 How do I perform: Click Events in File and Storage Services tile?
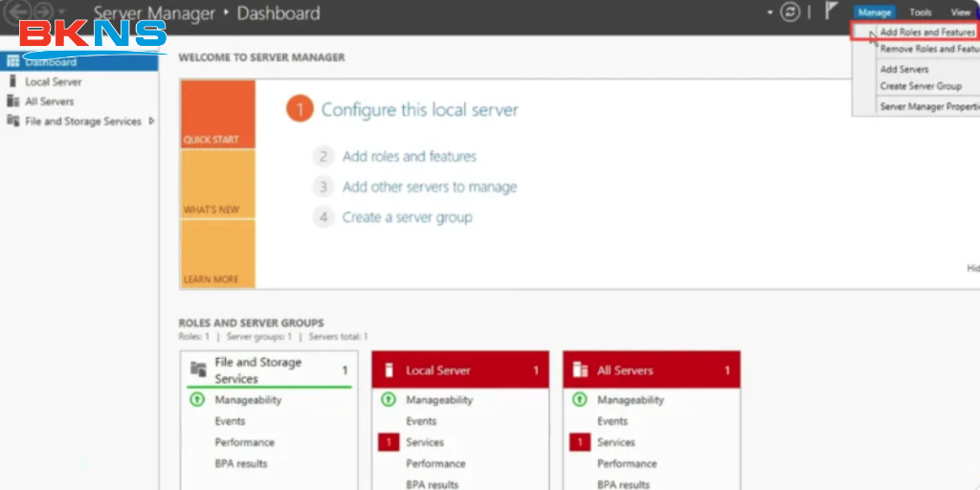[230, 421]
